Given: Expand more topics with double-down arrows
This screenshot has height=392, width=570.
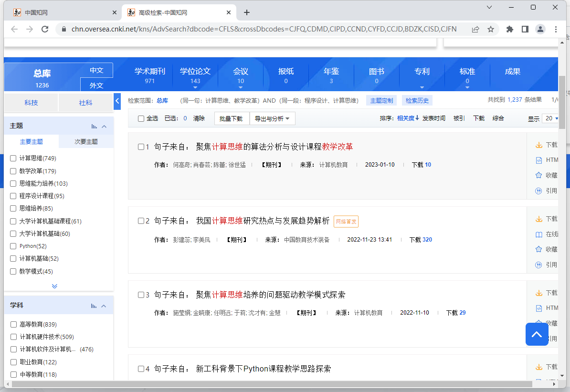Looking at the screenshot, I should 54,286.
